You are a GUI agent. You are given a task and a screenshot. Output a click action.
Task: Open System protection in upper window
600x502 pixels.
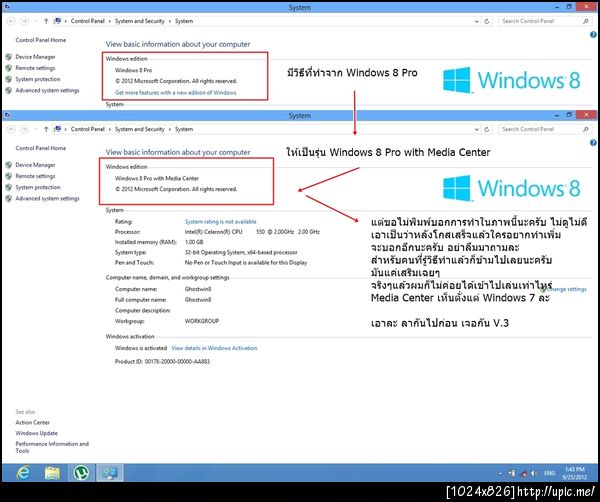(38, 79)
